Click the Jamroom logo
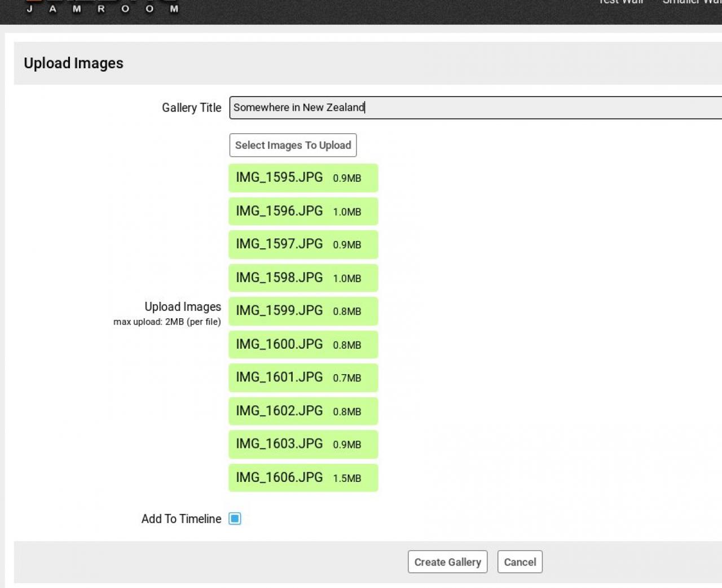This screenshot has width=722, height=588. pyautogui.click(x=102, y=7)
